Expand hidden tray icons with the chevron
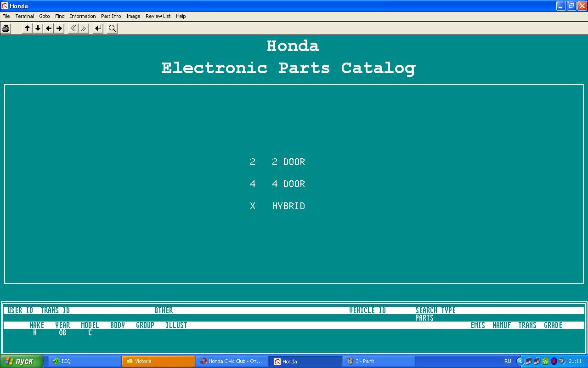This screenshot has width=588, height=368. [x=520, y=361]
